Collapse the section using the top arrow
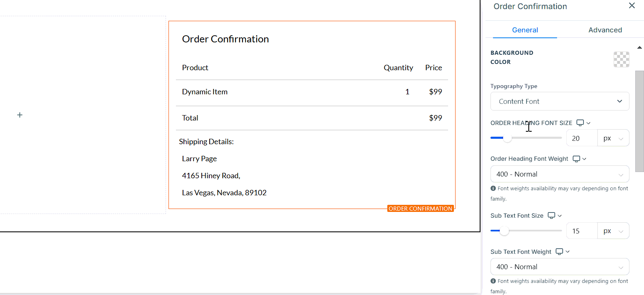 (x=639, y=48)
